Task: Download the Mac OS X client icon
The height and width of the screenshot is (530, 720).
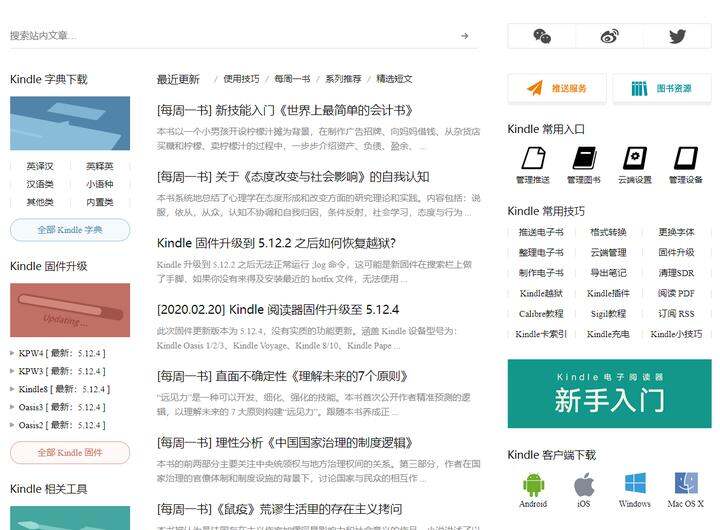Action: point(686,484)
